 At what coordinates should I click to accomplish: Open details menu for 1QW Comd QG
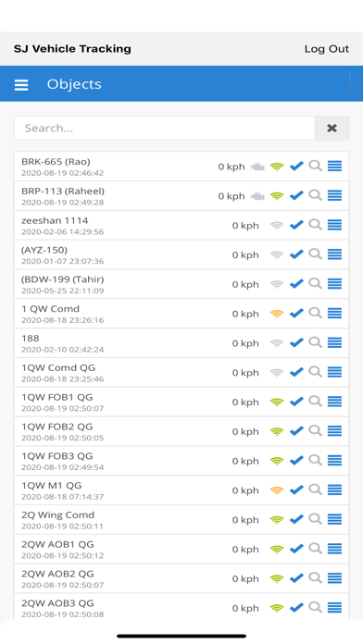pyautogui.click(x=334, y=372)
